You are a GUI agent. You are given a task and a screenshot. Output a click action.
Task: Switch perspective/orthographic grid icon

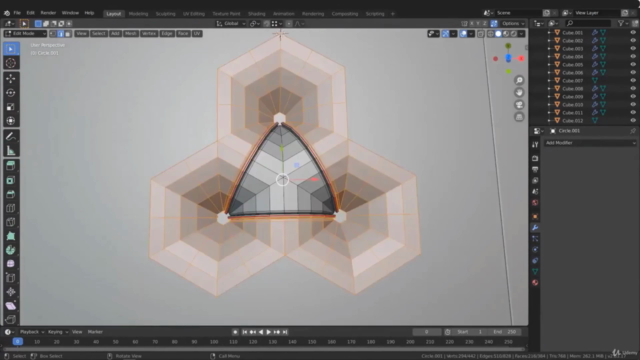click(x=519, y=117)
